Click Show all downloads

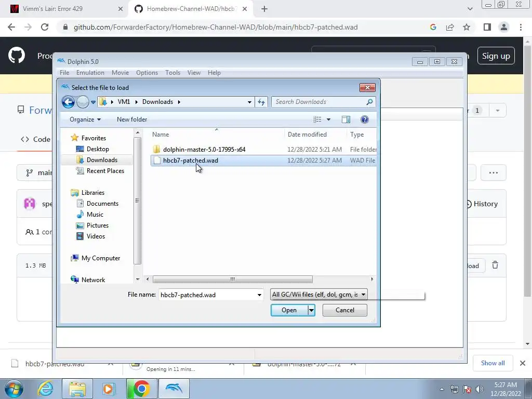click(493, 363)
